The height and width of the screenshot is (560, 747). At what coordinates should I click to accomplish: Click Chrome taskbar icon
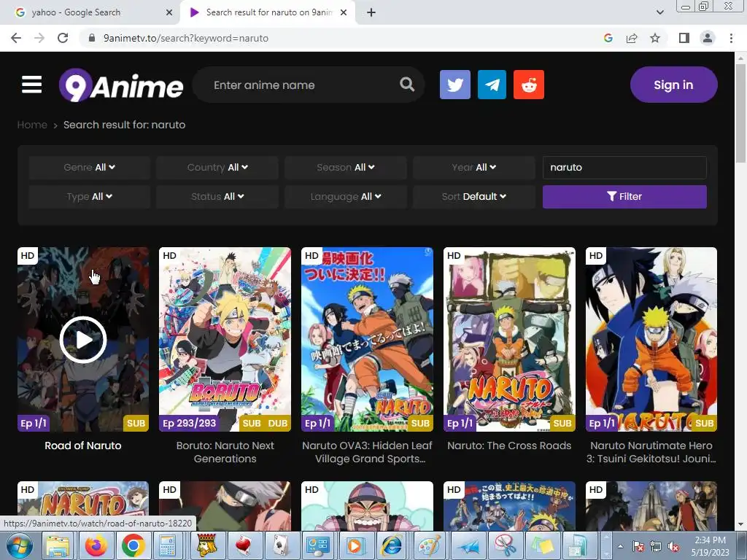pos(133,546)
